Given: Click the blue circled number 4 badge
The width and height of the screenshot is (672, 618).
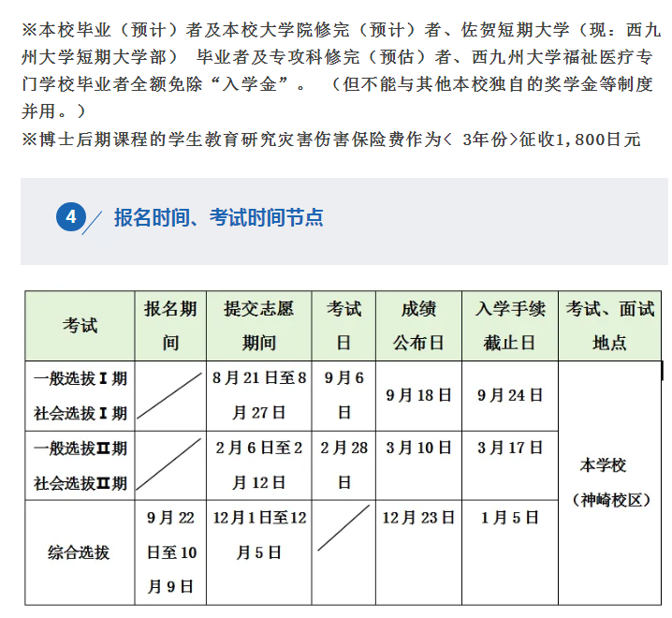Looking at the screenshot, I should (x=71, y=218).
